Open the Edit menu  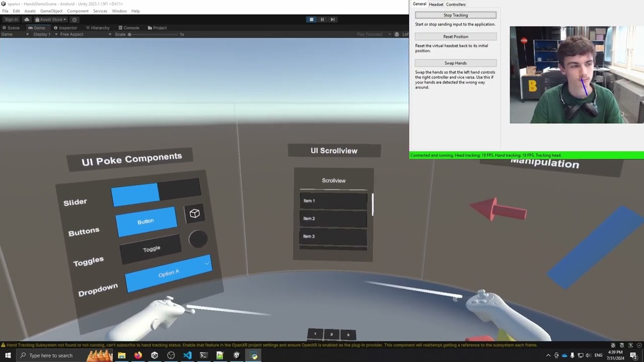pos(17,11)
